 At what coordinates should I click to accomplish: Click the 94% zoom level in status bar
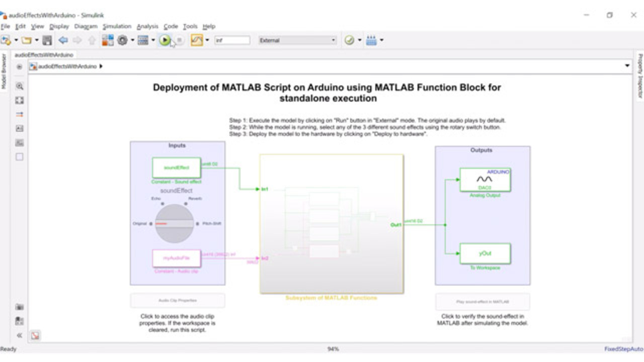click(333, 349)
